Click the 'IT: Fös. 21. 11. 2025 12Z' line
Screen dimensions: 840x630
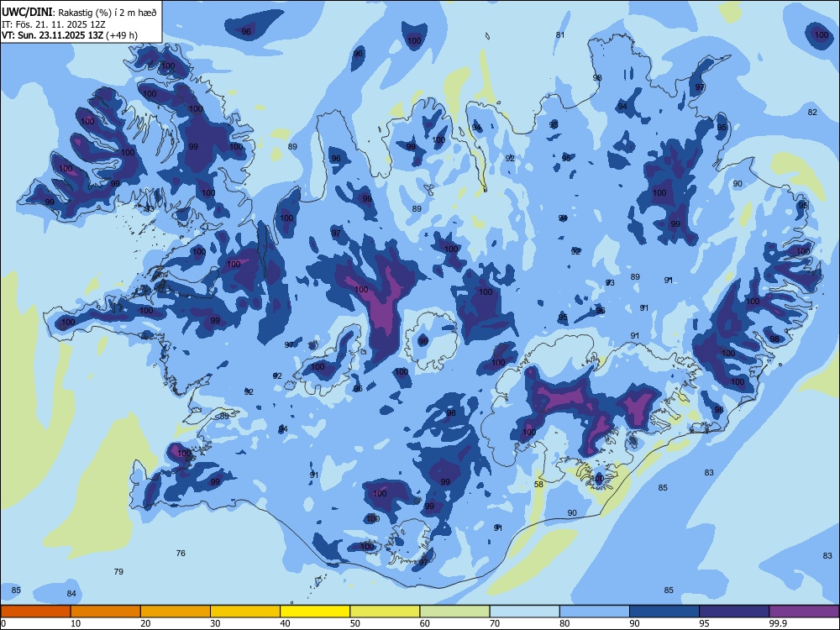coord(54,24)
